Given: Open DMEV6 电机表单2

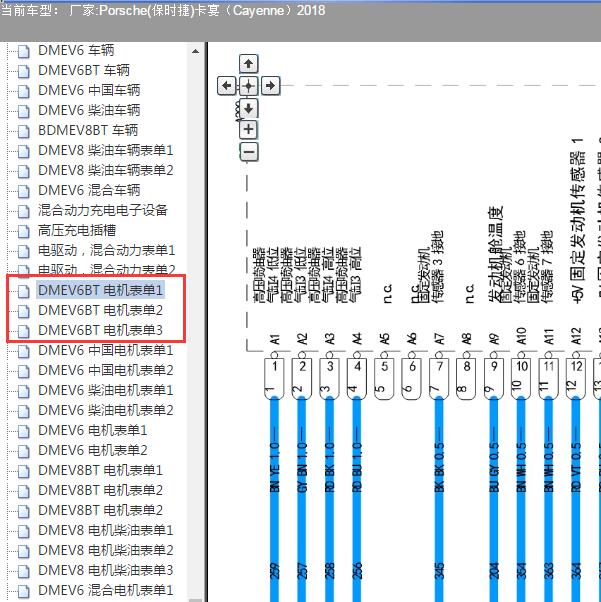Looking at the screenshot, I should tap(93, 450).
